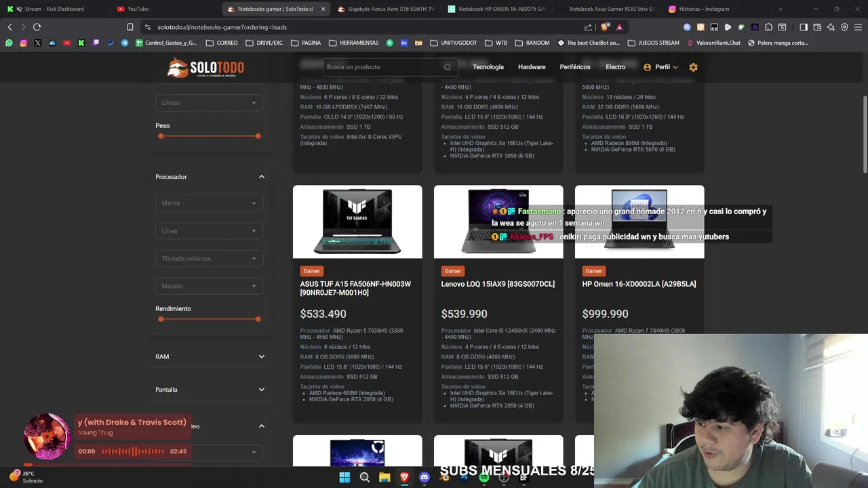This screenshot has height=488, width=868.
Task: Open the Líneas dropdown filter
Action: click(209, 103)
